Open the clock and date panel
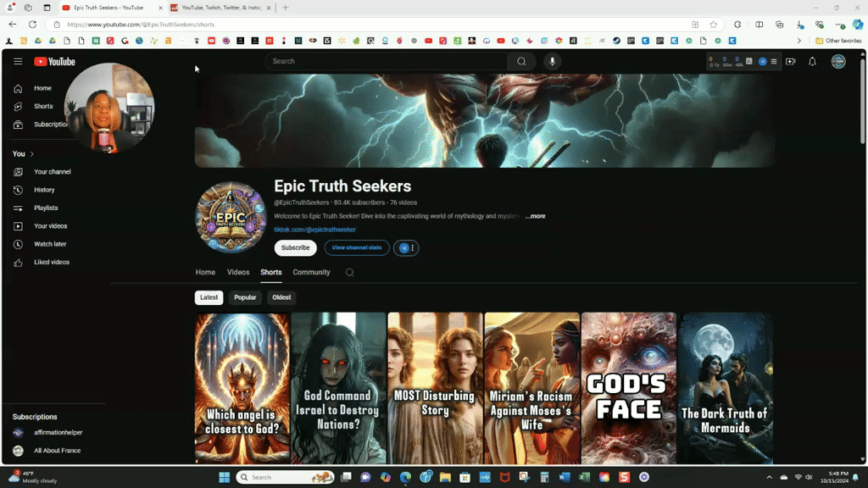 [x=834, y=477]
